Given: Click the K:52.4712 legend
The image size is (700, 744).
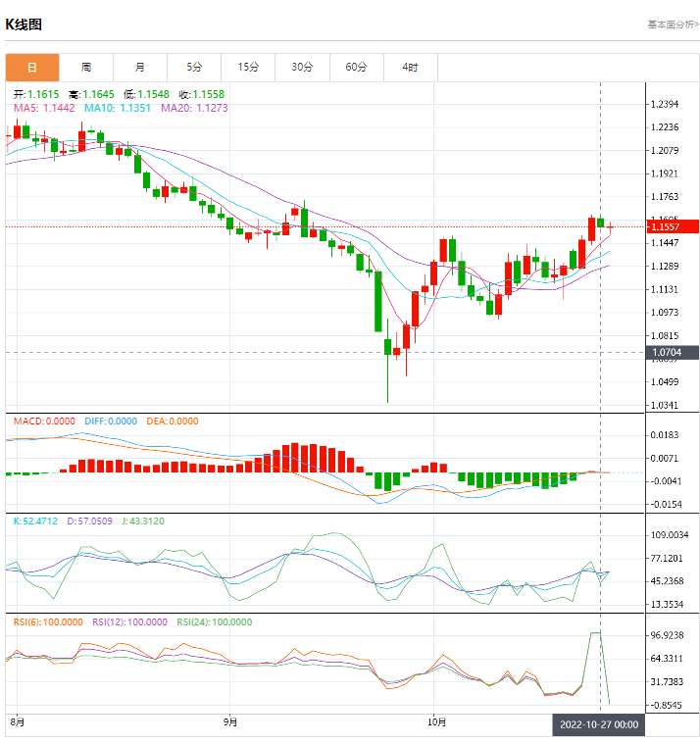Looking at the screenshot, I should (x=35, y=521).
